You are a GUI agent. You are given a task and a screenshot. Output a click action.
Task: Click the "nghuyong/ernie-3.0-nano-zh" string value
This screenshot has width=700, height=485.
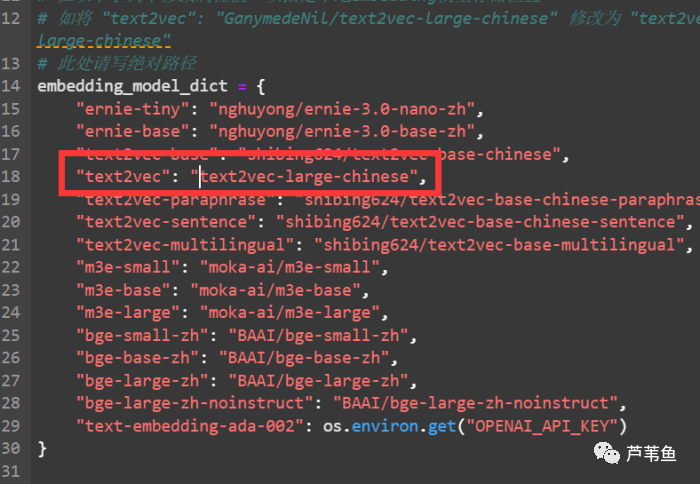point(342,109)
